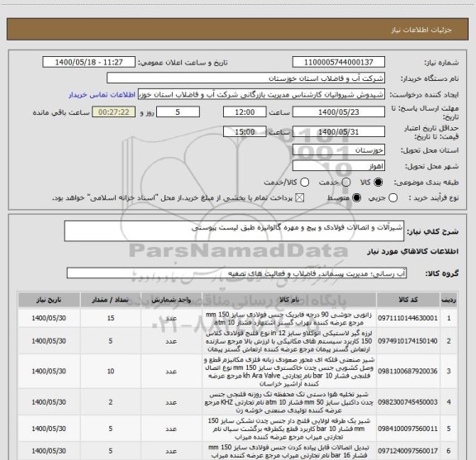Click the price validity date 1400/05/31

(x=339, y=131)
